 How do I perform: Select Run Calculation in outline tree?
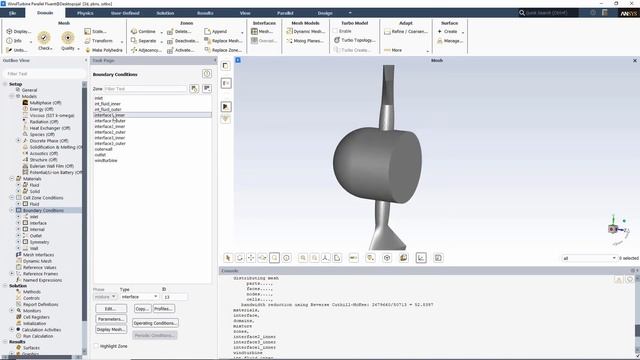pyautogui.click(x=38, y=336)
